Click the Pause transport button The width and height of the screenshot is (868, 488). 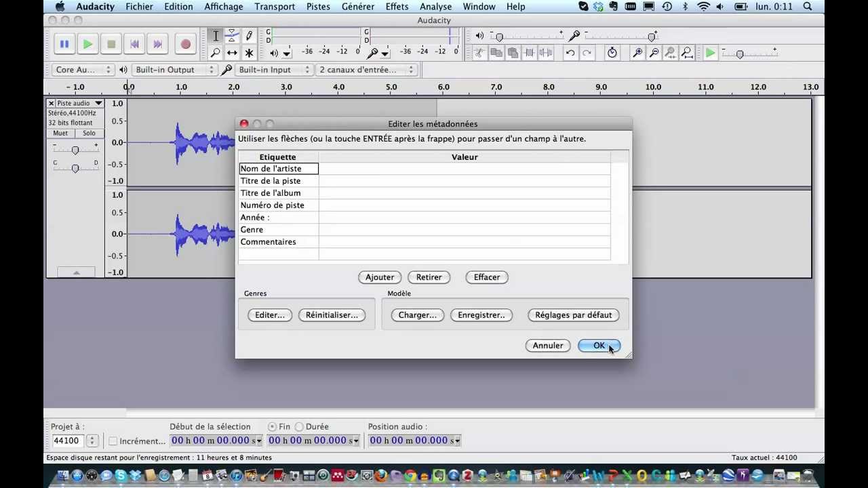(64, 44)
